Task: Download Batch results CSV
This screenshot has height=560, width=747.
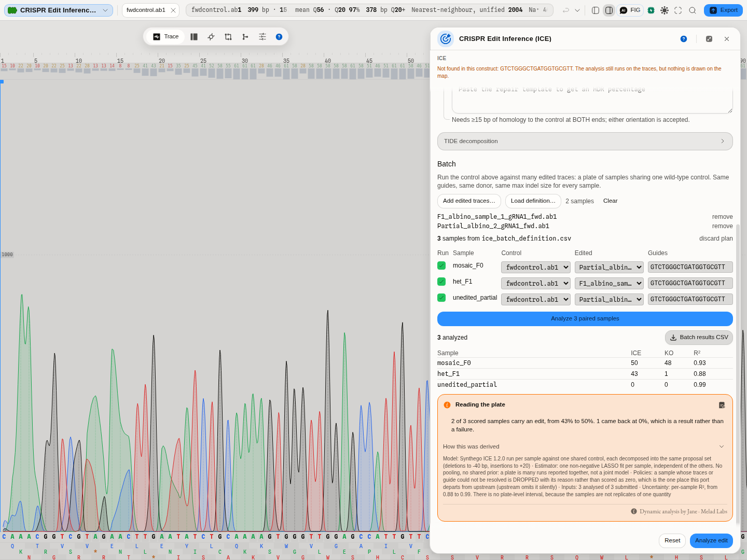Action: (699, 338)
